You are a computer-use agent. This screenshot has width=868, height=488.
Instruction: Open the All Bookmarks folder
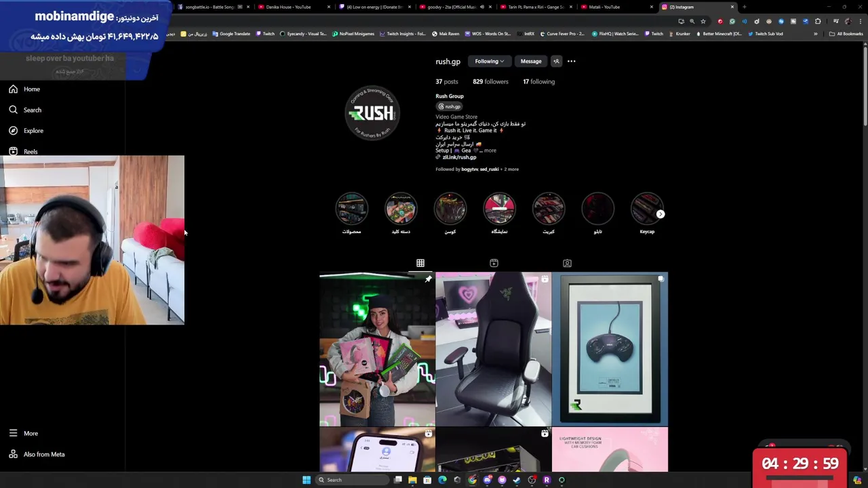(846, 34)
